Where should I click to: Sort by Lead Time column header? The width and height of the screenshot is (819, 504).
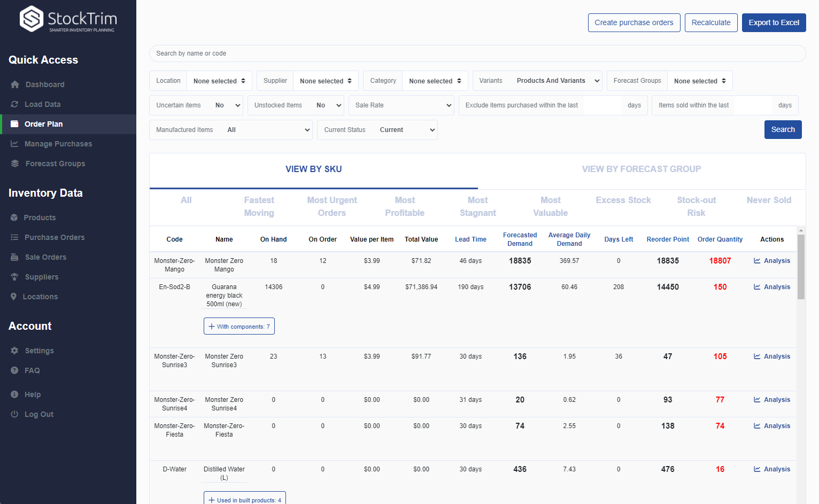[x=470, y=239]
